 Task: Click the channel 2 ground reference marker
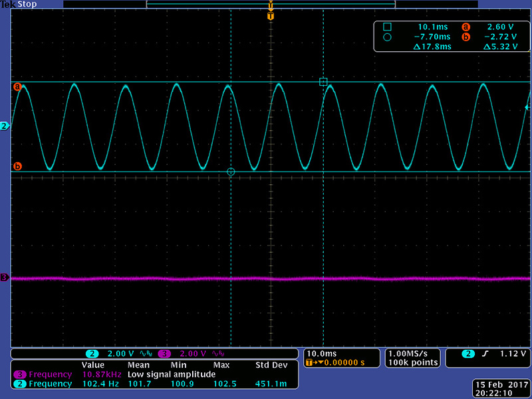(x=4, y=126)
